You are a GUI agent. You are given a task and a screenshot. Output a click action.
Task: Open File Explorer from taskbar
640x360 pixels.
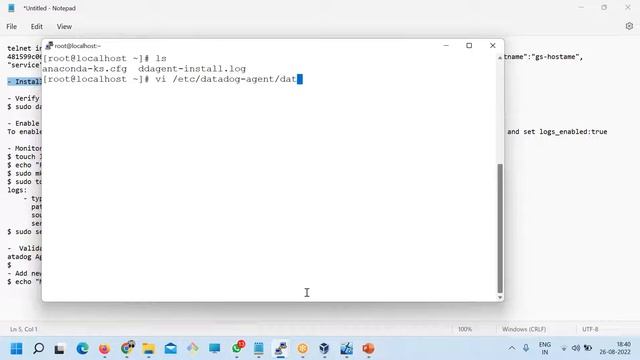[149, 349]
